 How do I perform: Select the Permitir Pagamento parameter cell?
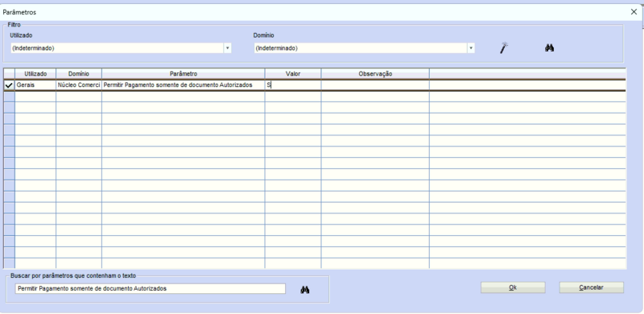tap(184, 85)
